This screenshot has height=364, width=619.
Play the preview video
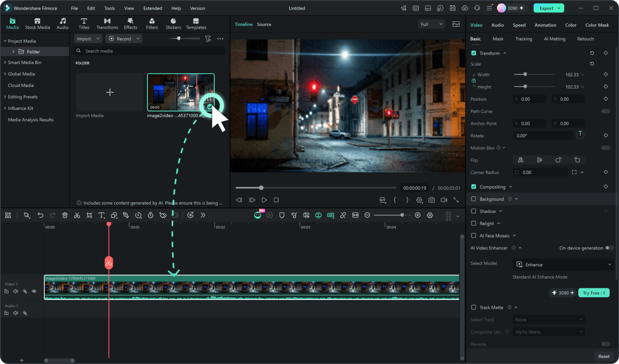click(x=264, y=200)
